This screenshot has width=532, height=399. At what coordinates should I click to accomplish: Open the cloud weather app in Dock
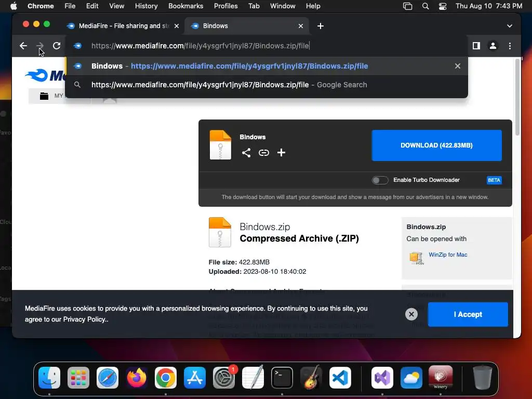coord(411,378)
